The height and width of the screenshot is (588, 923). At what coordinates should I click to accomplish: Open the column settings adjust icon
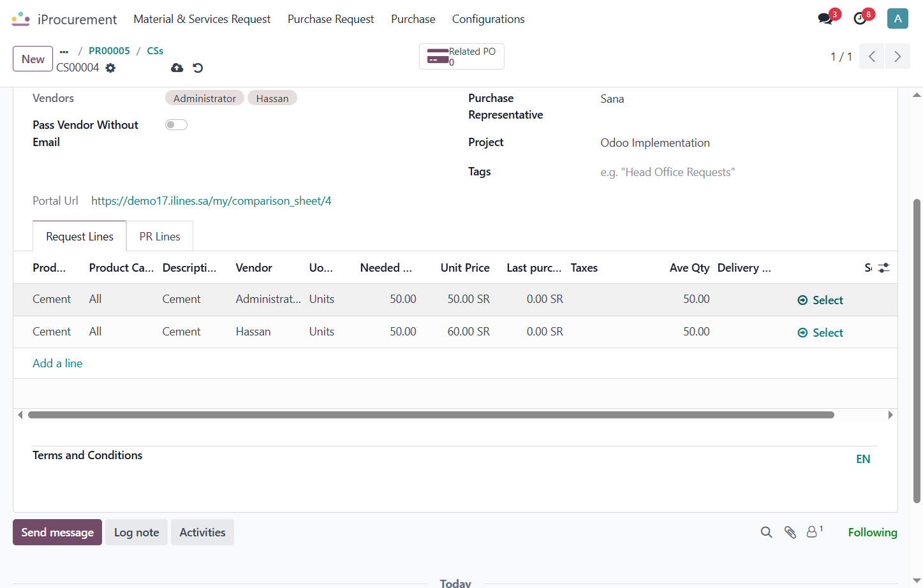pos(883,268)
